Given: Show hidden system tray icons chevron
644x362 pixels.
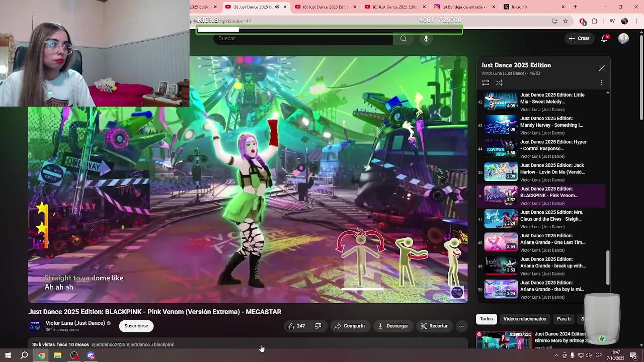Looking at the screenshot, I should [x=556, y=355].
